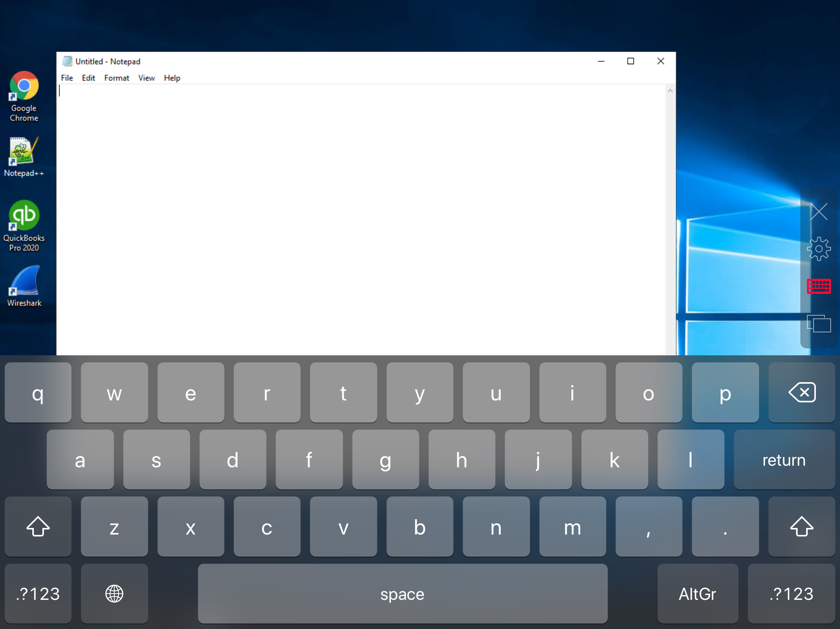The width and height of the screenshot is (840, 629).
Task: Select the Notepad Format menu
Action: point(116,78)
